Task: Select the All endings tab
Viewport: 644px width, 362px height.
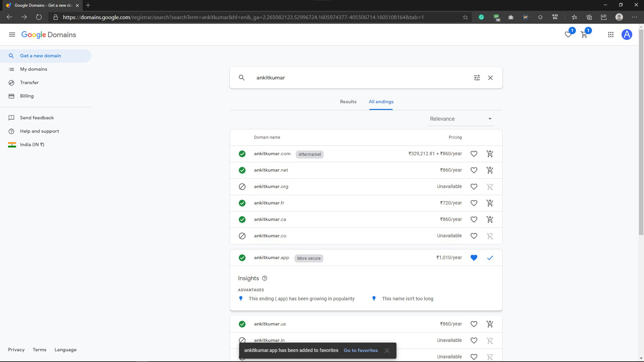Action: [x=381, y=102]
